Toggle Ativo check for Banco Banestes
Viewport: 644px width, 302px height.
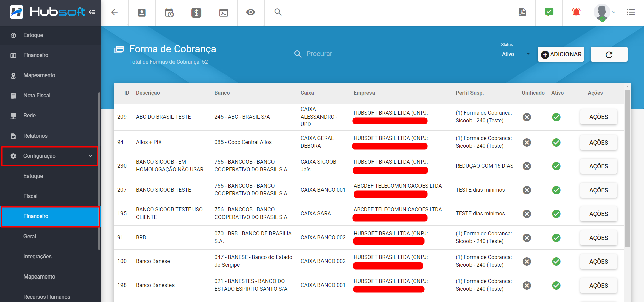pyautogui.click(x=556, y=285)
